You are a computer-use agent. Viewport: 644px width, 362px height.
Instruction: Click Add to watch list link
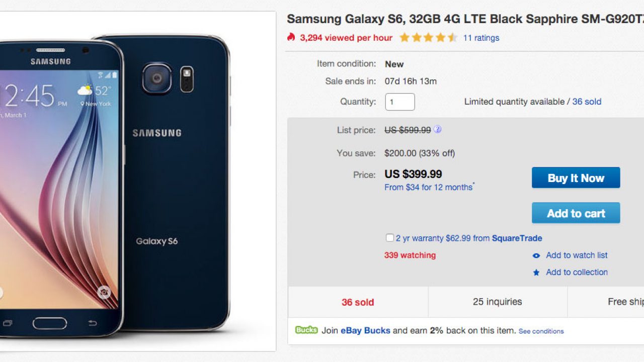tap(577, 255)
